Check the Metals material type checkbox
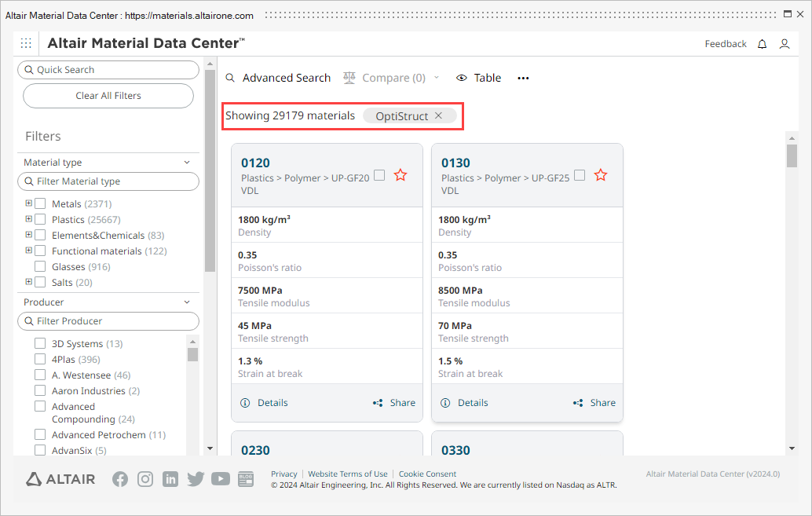Screen dimensions: 812x516 40,203
